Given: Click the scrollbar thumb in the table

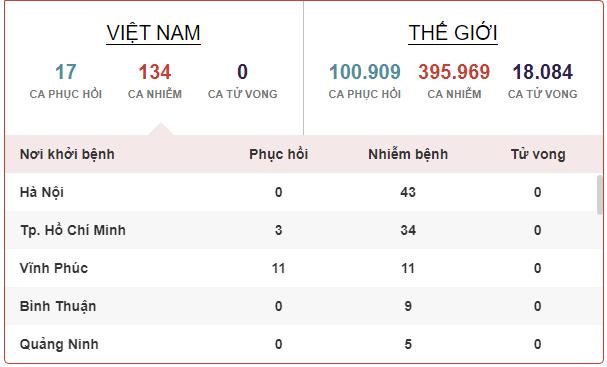Looking at the screenshot, I should coord(600,196).
